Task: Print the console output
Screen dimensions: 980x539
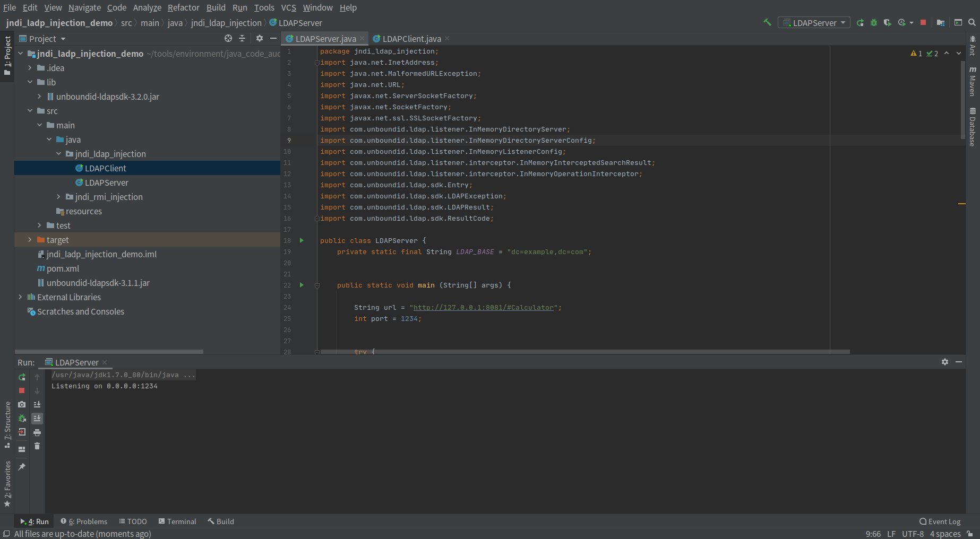Action: tap(37, 432)
